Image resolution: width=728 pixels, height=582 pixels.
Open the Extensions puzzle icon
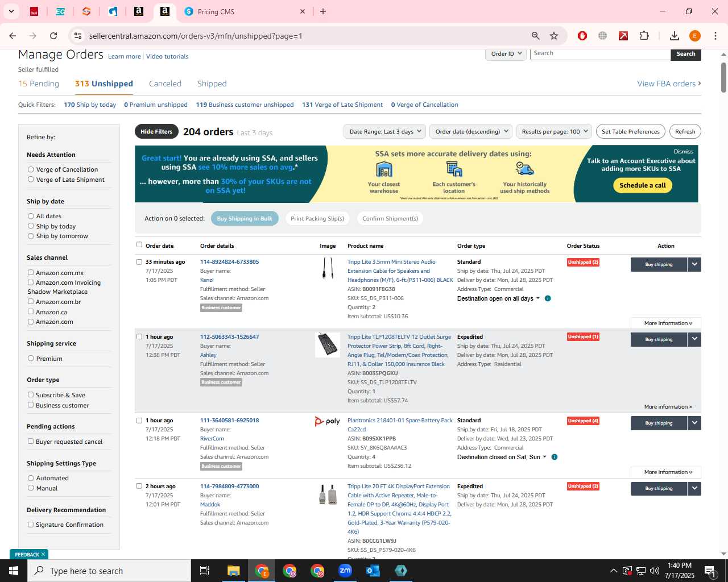click(x=644, y=36)
